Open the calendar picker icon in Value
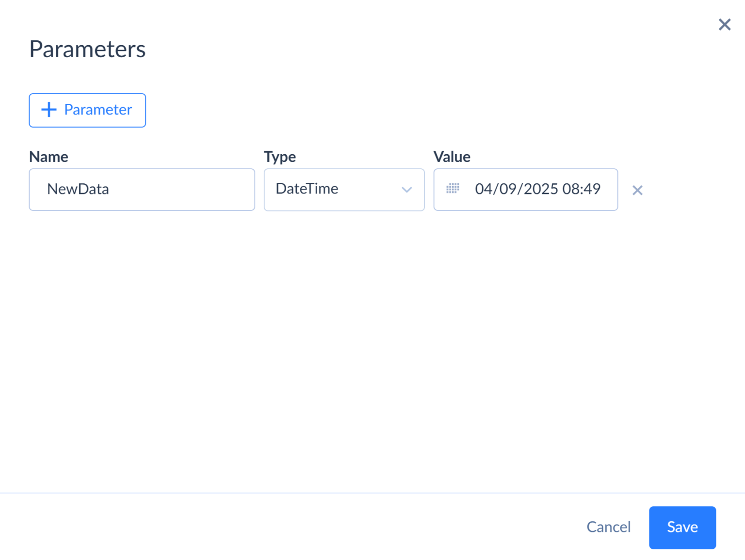Viewport: 745px width, 560px height. (x=453, y=189)
